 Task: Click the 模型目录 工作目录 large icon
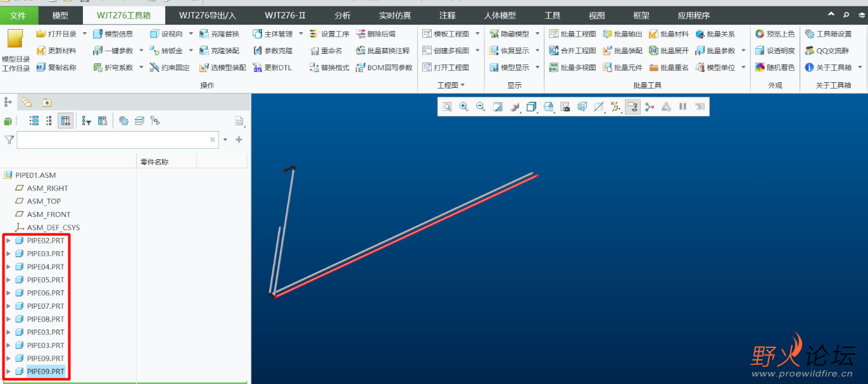coord(16,50)
